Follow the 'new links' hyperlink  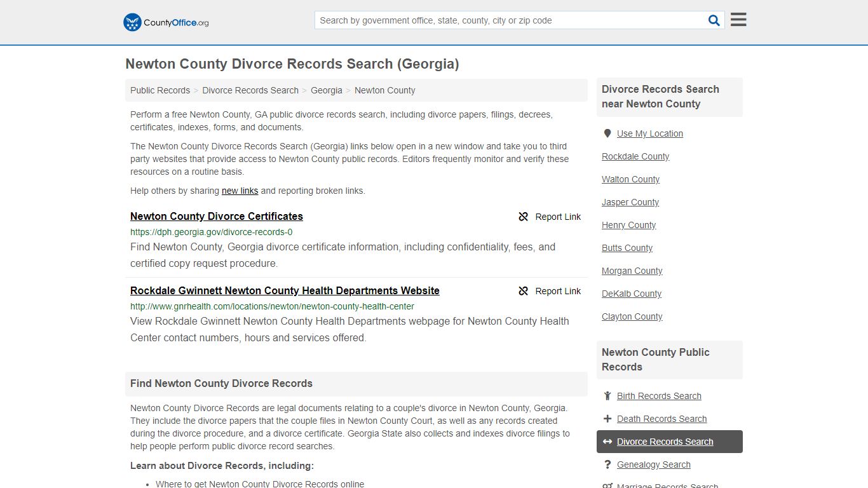(240, 191)
